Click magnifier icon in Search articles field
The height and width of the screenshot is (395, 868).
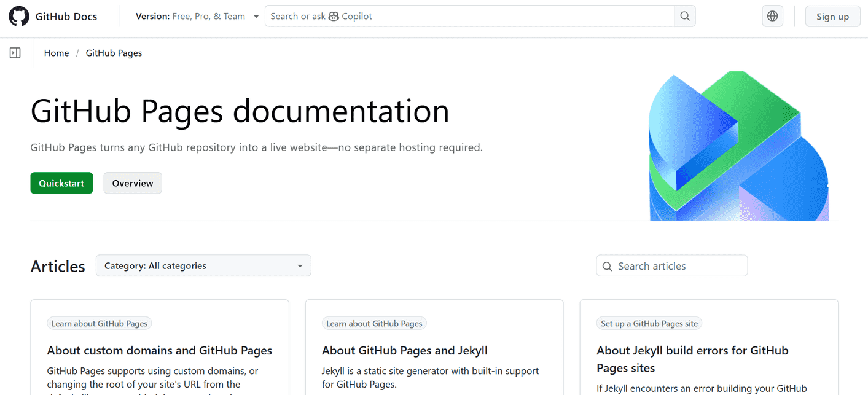[607, 266]
